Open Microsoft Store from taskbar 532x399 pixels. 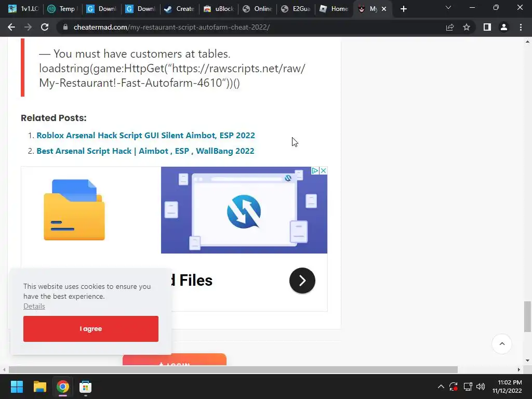pyautogui.click(x=86, y=387)
